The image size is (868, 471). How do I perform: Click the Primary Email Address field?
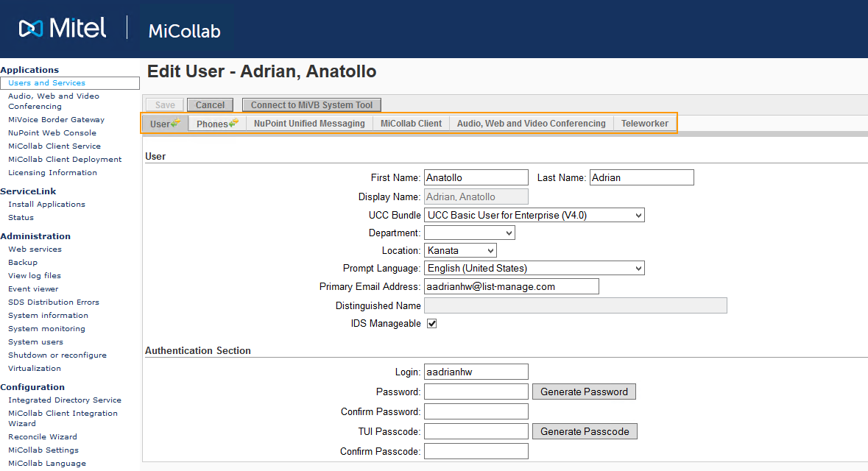511,286
